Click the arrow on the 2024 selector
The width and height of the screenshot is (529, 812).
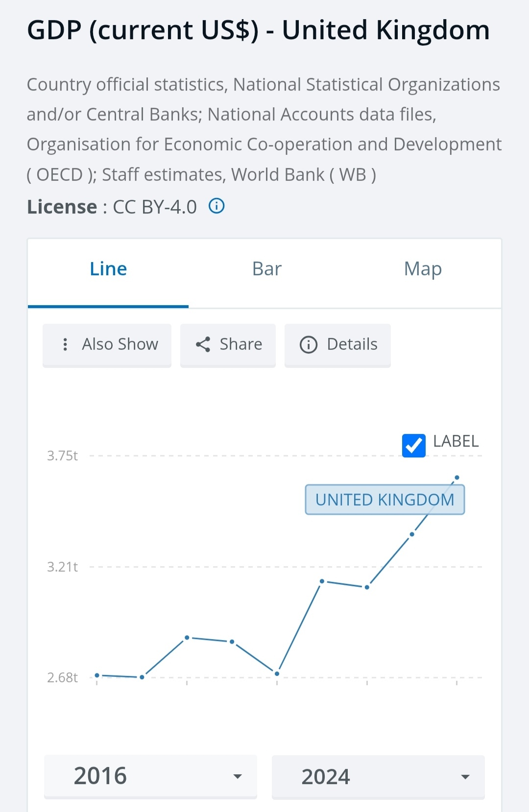[x=465, y=777]
